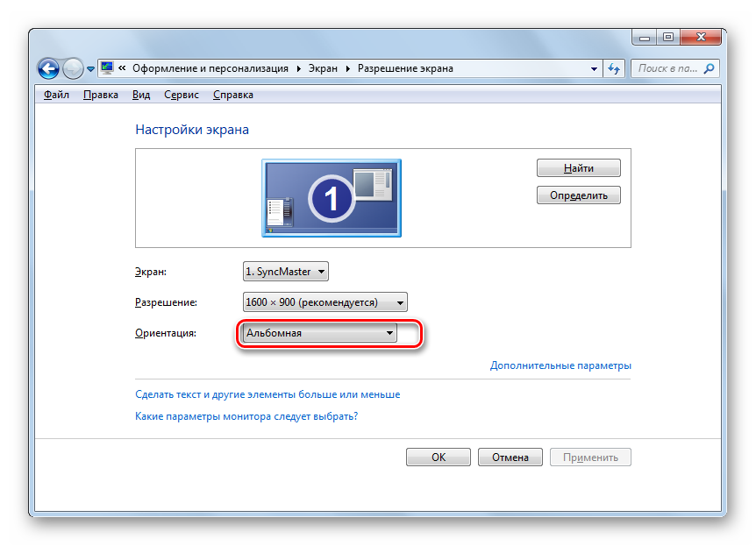This screenshot has width=756, height=546.
Task: Minimize the window
Action: [x=645, y=38]
